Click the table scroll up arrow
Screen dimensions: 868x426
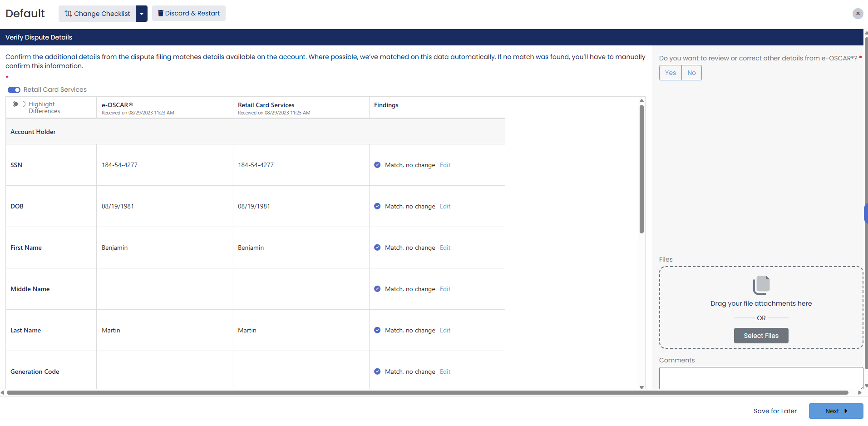(x=641, y=100)
